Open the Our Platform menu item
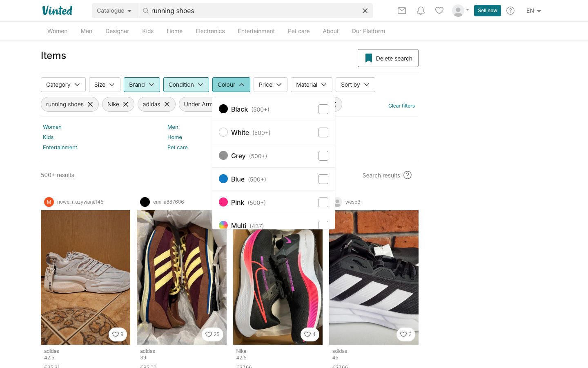 point(368,31)
